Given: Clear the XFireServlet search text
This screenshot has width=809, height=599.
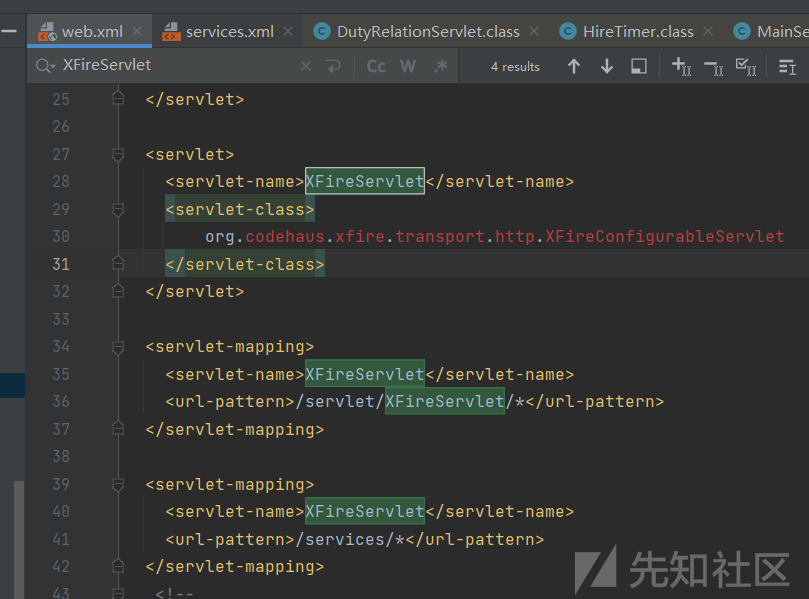Looking at the screenshot, I should pos(306,66).
